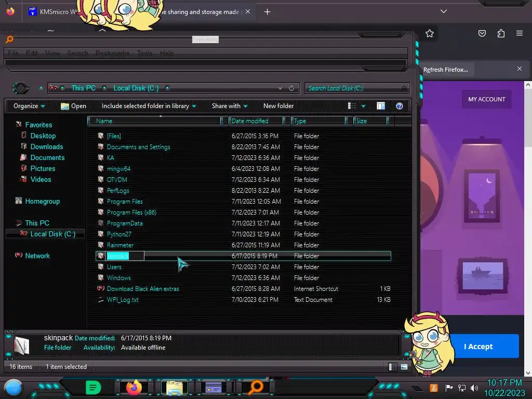List all Firefox tabs dropdown
This screenshot has width=532, height=399.
pyautogui.click(x=444, y=11)
